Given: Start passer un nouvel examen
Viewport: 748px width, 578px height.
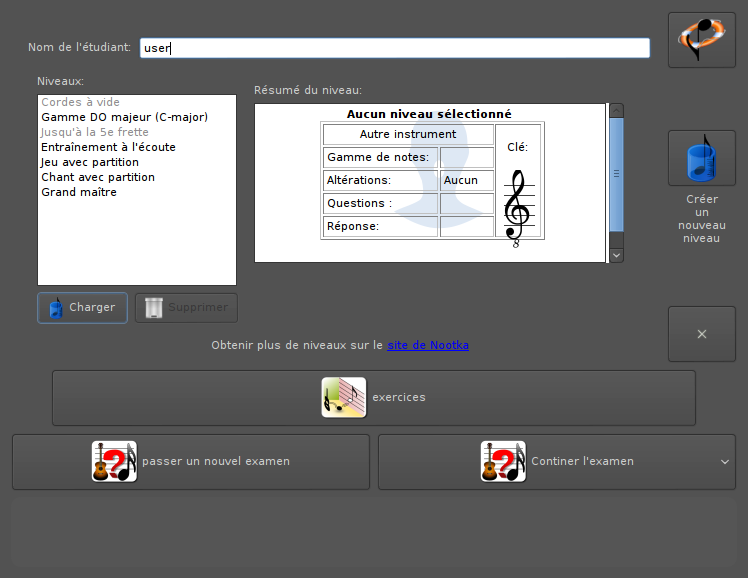Looking at the screenshot, I should (x=191, y=462).
